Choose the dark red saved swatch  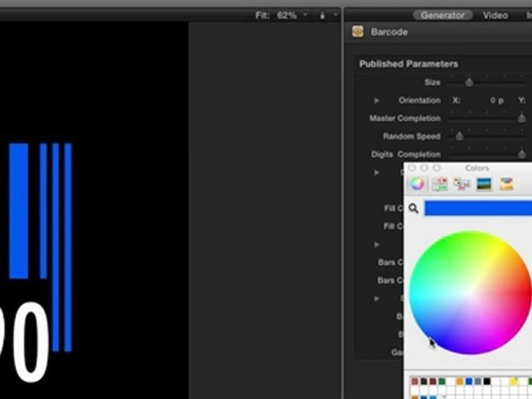click(x=433, y=382)
